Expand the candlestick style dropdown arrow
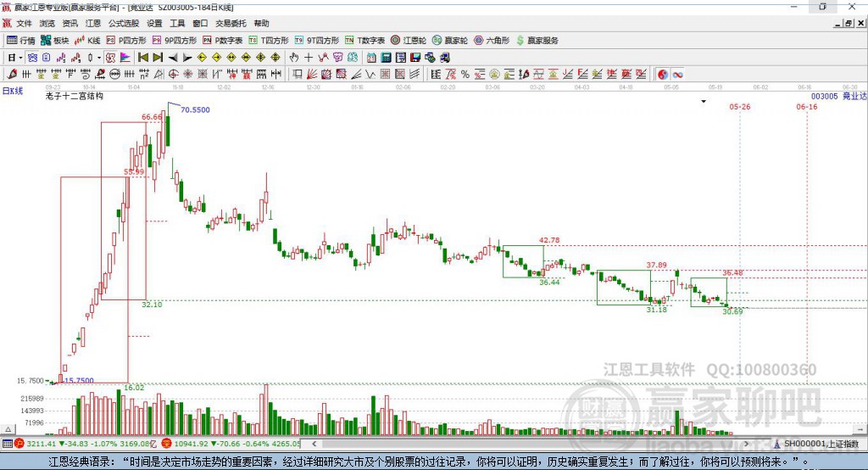 click(99, 58)
